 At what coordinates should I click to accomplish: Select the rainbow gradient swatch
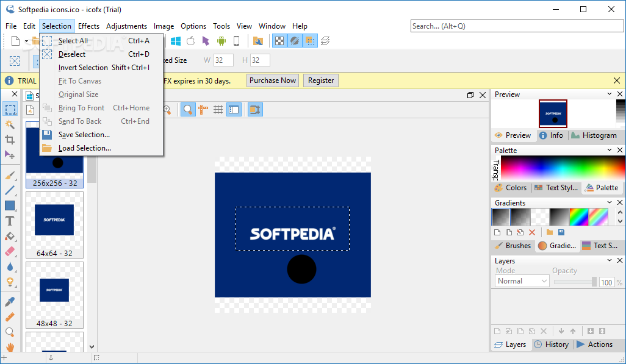coord(579,217)
